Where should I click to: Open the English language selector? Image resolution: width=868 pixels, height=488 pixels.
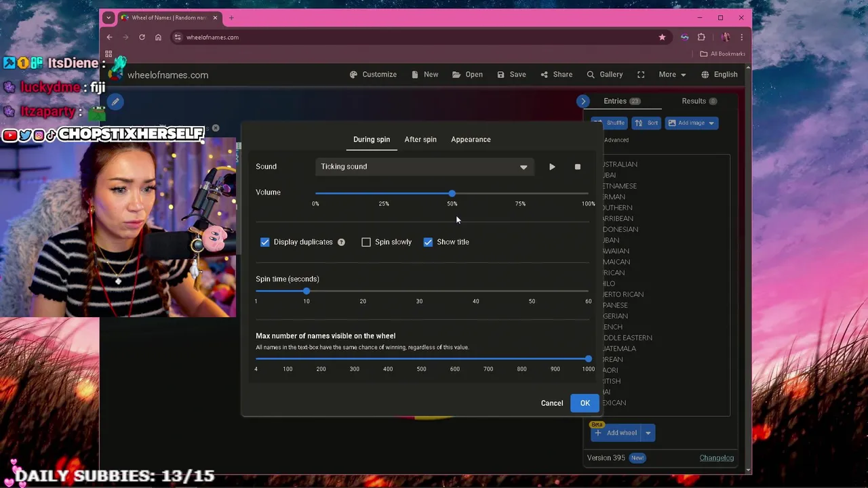point(719,75)
